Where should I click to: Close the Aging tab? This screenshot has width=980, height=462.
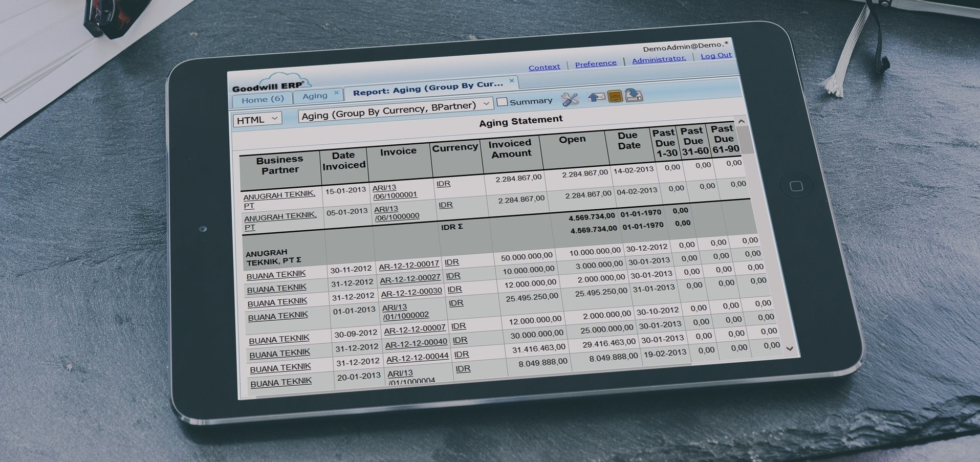point(336,93)
